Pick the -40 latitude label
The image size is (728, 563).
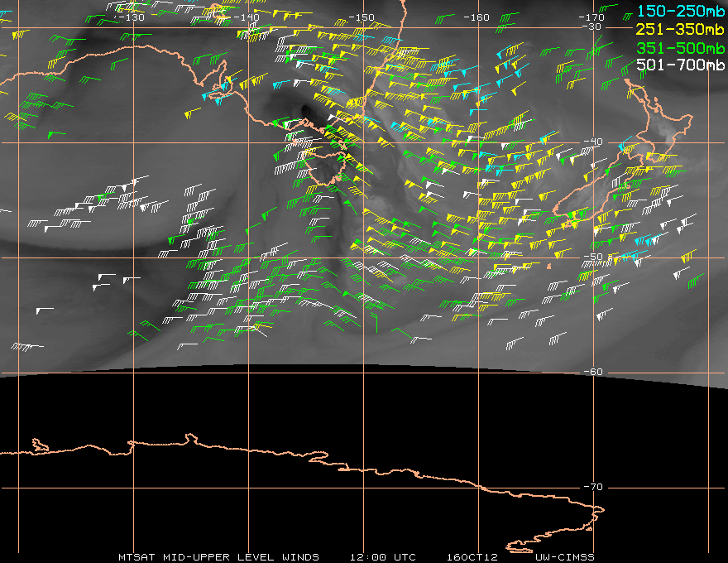coord(593,142)
